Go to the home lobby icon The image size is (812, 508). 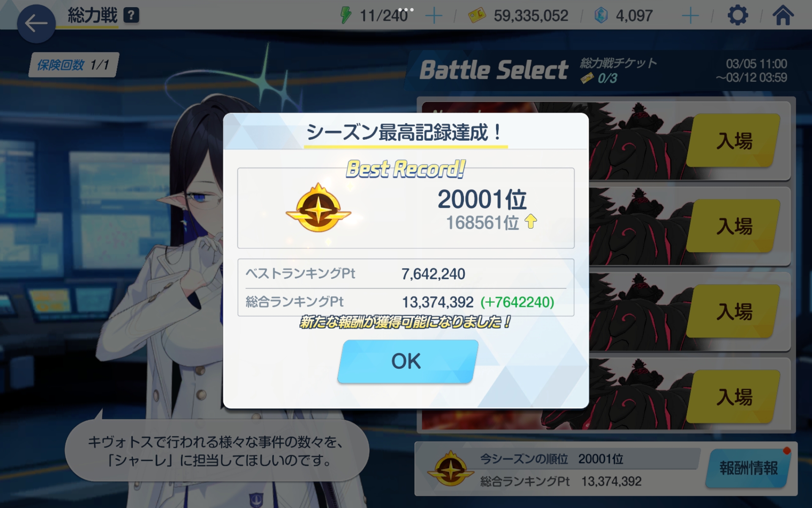(x=783, y=15)
